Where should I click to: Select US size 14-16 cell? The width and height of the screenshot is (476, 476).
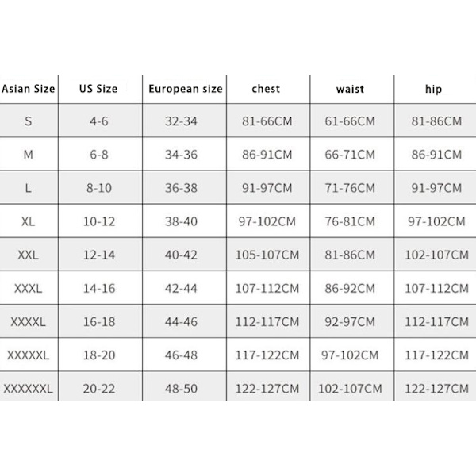click(98, 288)
